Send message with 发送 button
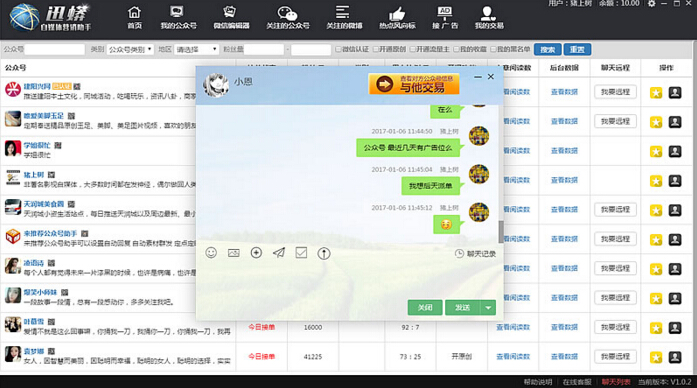 pyautogui.click(x=463, y=308)
